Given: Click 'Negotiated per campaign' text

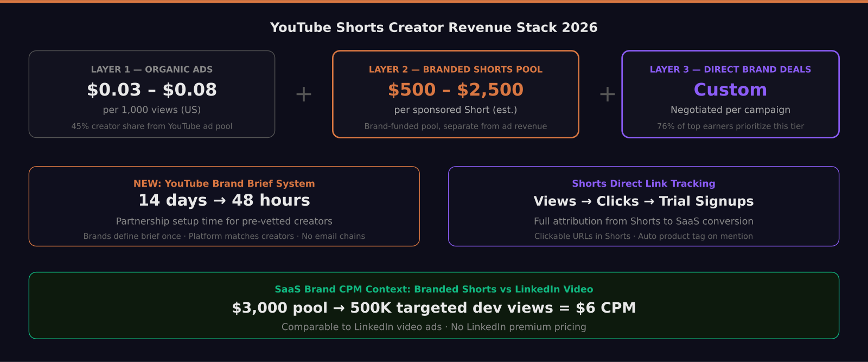Looking at the screenshot, I should (731, 110).
